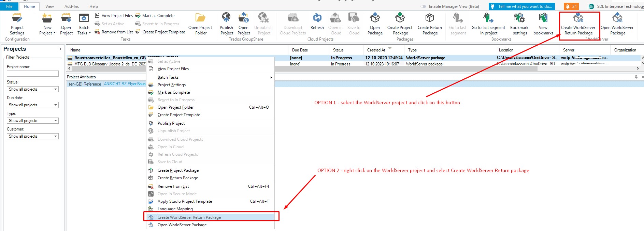
Task: Select the Home ribbon tab
Action: (29, 6)
